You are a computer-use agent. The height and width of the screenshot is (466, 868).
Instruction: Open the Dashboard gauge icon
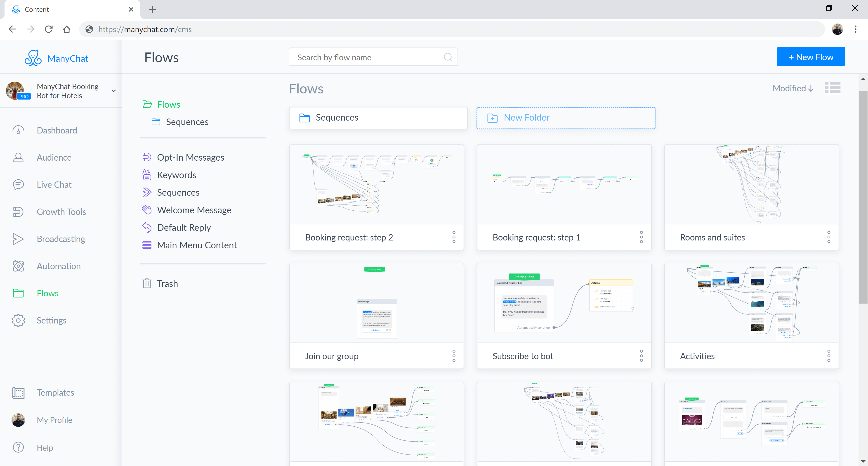point(18,131)
